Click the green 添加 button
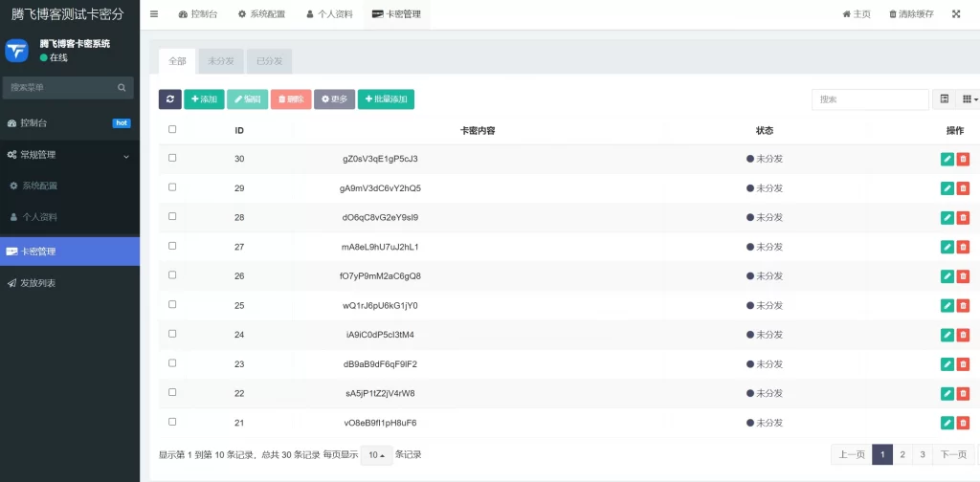This screenshot has width=980, height=482. click(204, 99)
